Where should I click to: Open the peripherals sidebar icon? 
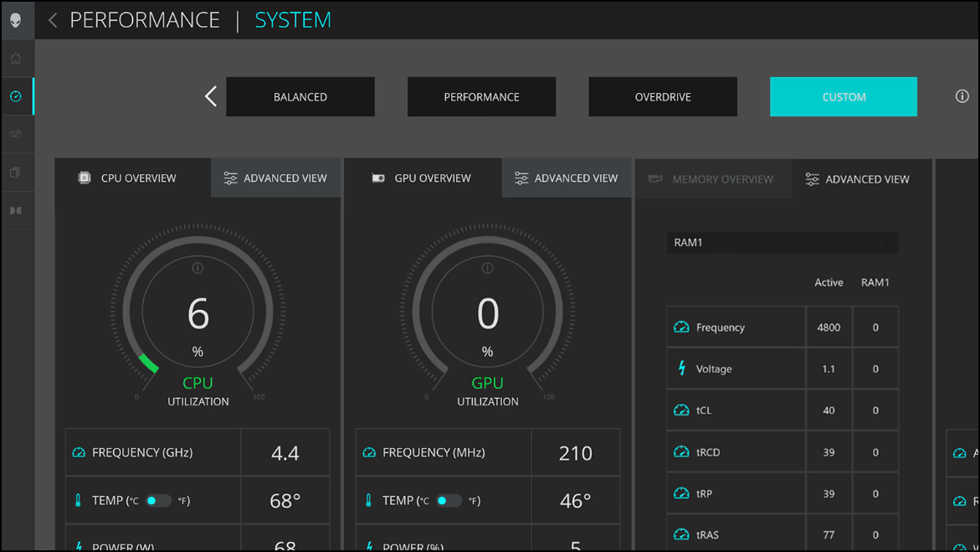click(16, 134)
